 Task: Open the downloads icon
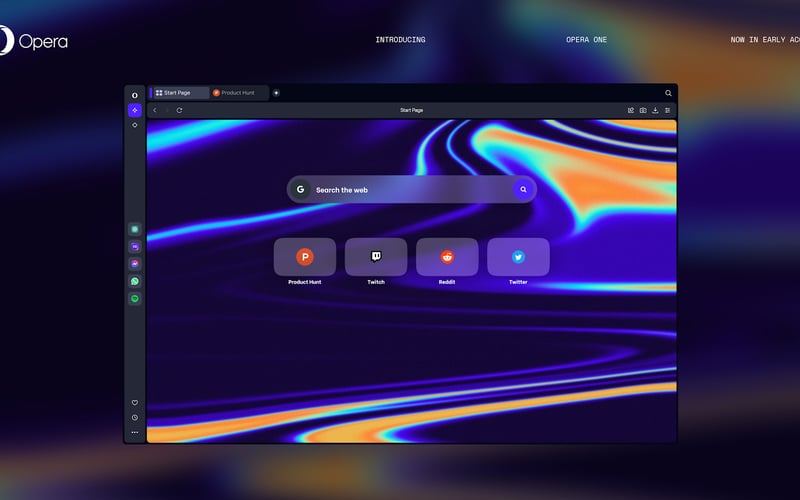pos(655,110)
